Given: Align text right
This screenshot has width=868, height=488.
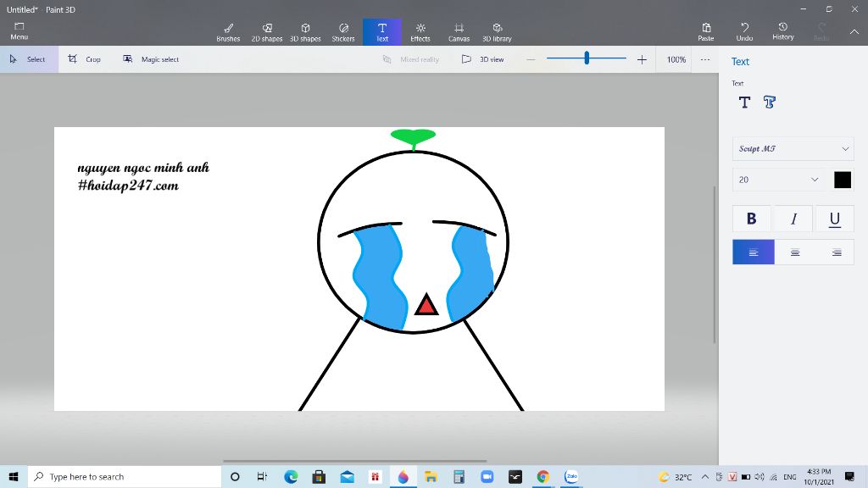Looking at the screenshot, I should [x=836, y=252].
